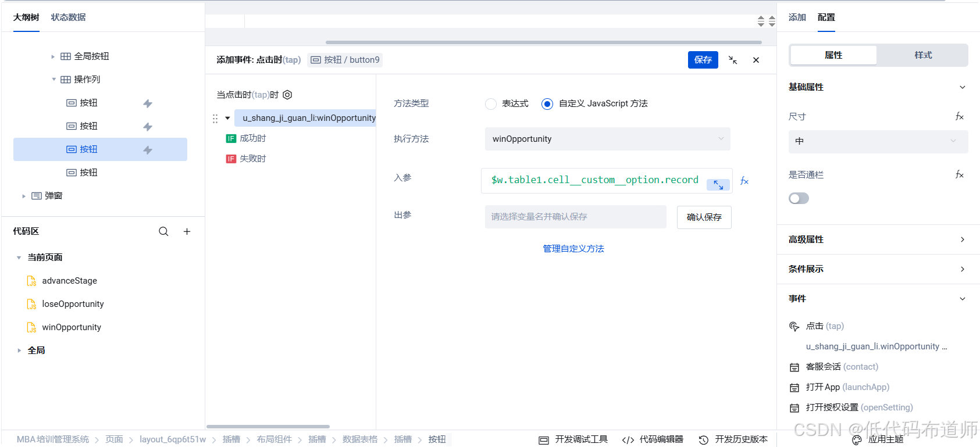Click the fx icon beside the 入参 field
The width and height of the screenshot is (980, 447).
(744, 181)
